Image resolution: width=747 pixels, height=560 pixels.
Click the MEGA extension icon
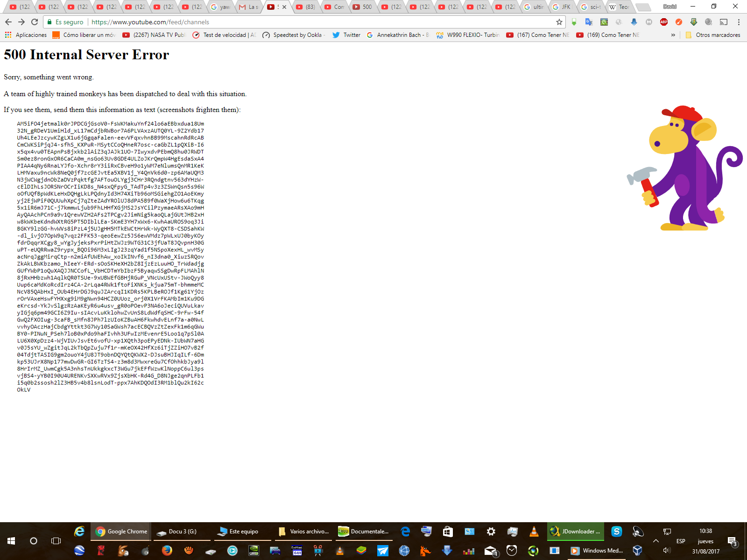point(648,22)
